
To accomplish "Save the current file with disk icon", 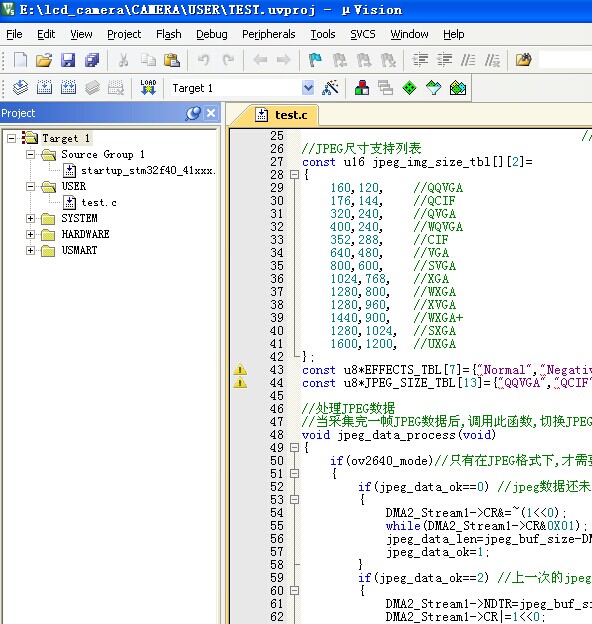I will coord(68,60).
